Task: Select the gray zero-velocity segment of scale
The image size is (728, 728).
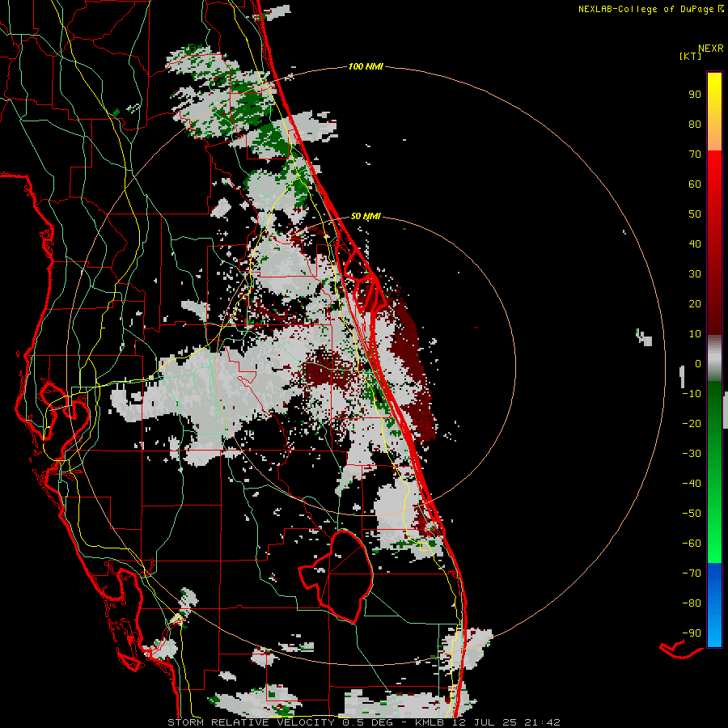Action: 714,358
